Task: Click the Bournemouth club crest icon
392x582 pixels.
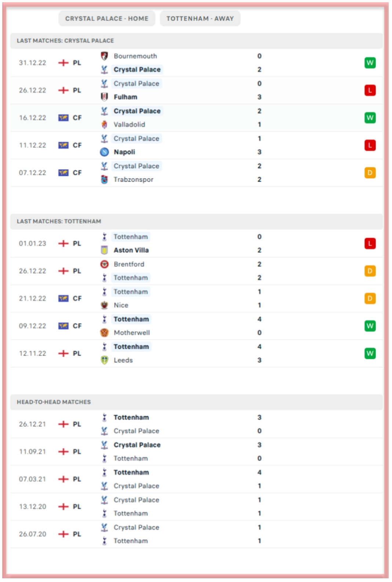Action: point(104,56)
